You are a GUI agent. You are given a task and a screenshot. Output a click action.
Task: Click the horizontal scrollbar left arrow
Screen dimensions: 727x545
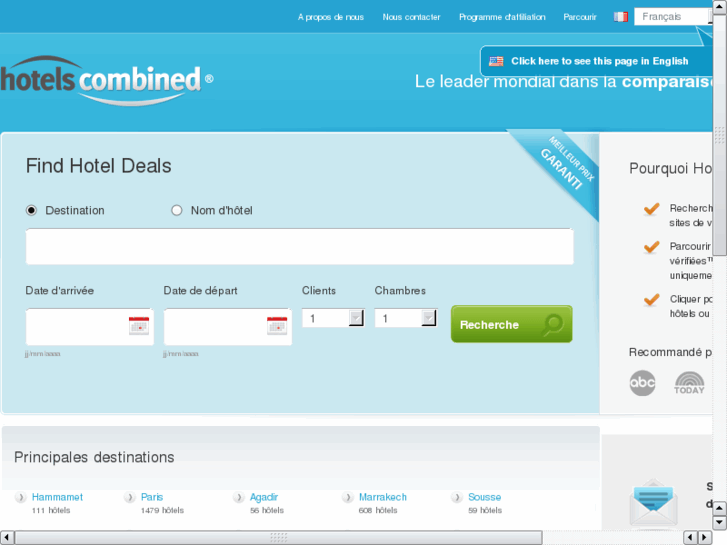click(7, 538)
